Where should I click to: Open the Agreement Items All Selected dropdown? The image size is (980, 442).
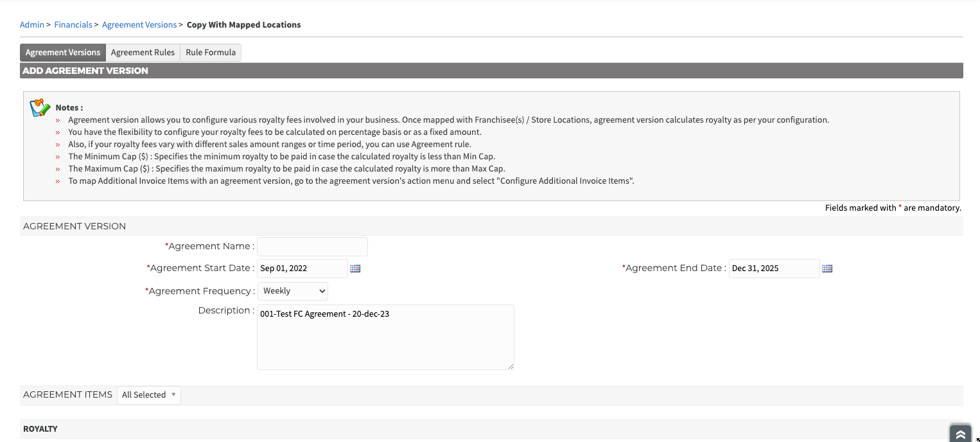click(149, 395)
